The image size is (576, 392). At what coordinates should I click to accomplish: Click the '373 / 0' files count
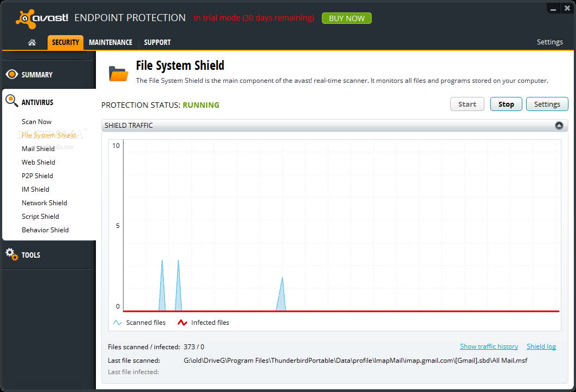194,347
